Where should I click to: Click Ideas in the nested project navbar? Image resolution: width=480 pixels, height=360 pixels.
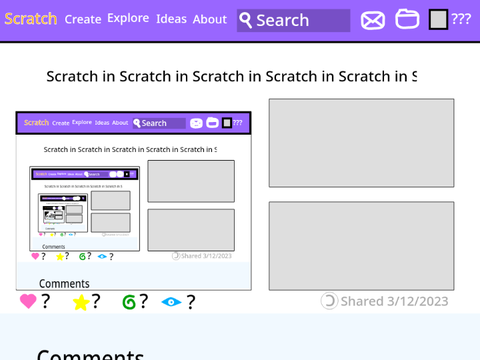(x=102, y=123)
